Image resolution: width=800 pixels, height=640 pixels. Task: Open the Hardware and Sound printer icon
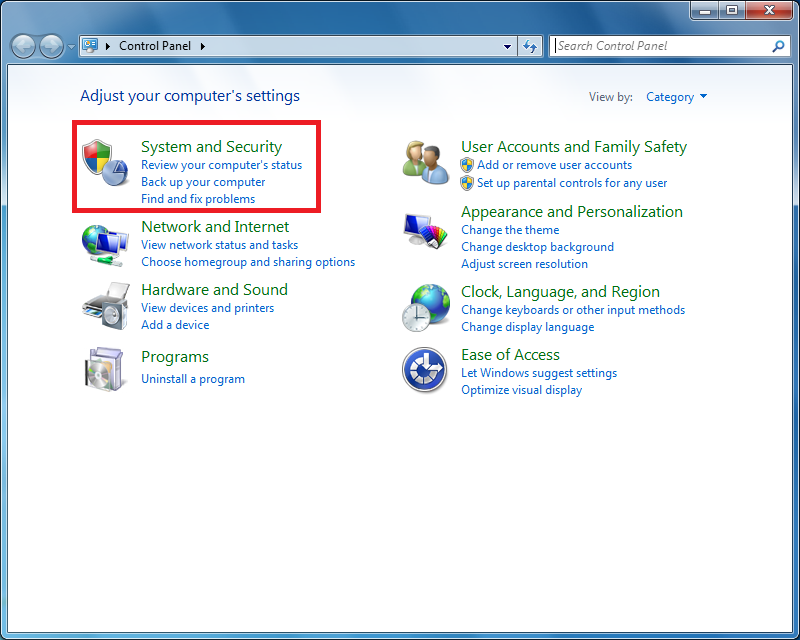[106, 306]
